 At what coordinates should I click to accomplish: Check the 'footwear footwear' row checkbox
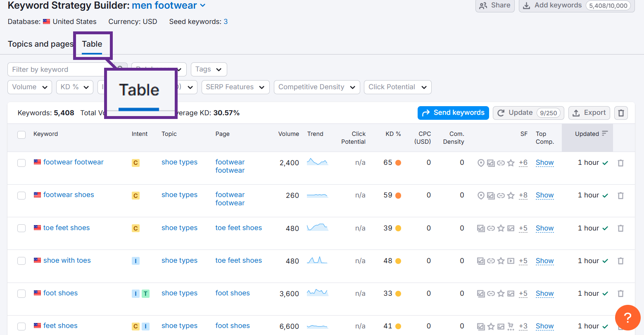tap(21, 163)
